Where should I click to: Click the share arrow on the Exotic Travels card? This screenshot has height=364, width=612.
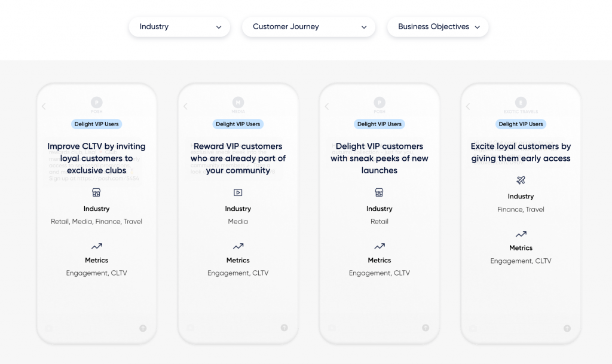click(567, 328)
